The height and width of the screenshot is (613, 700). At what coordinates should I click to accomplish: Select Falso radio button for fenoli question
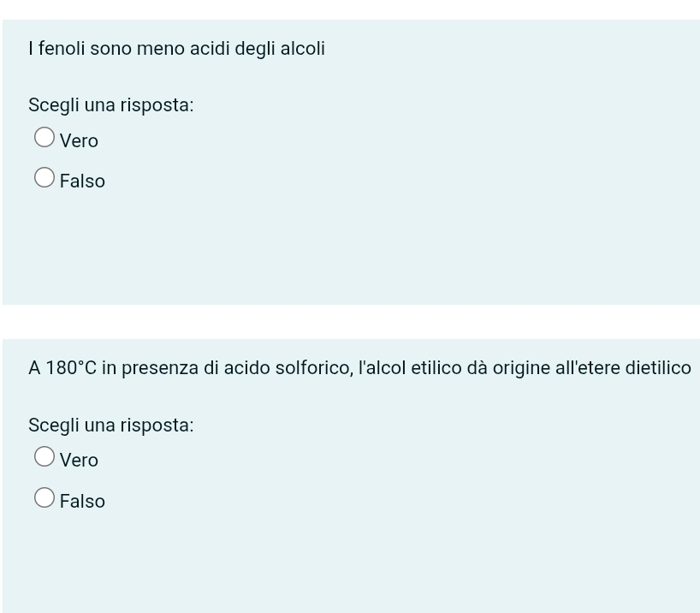44,177
